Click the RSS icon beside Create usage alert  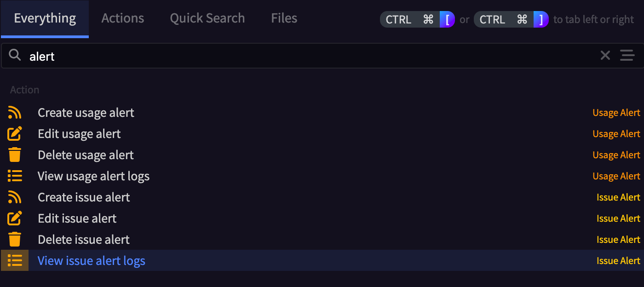tap(15, 113)
